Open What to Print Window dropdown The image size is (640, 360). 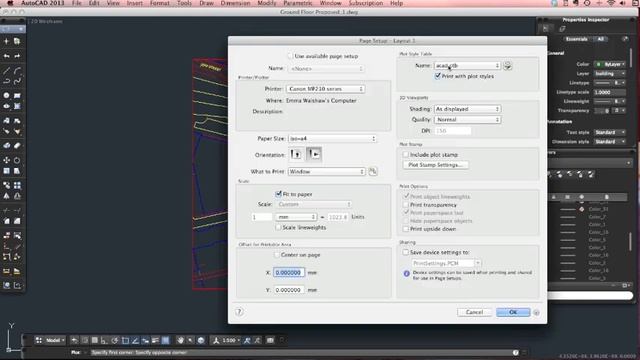[x=327, y=171]
